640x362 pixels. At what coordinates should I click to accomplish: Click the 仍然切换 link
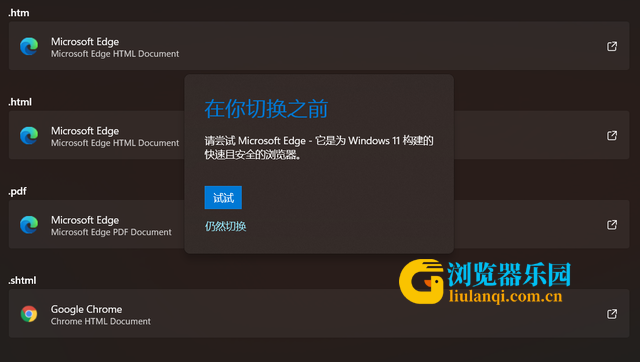pyautogui.click(x=225, y=226)
